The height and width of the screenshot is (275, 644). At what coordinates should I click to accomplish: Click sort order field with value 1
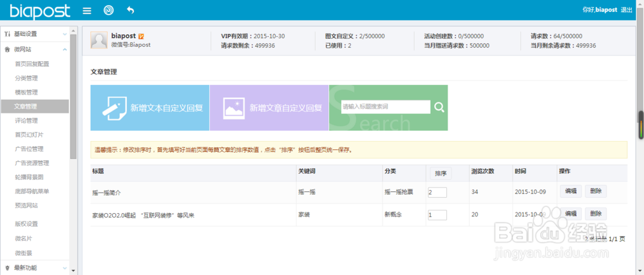click(437, 215)
